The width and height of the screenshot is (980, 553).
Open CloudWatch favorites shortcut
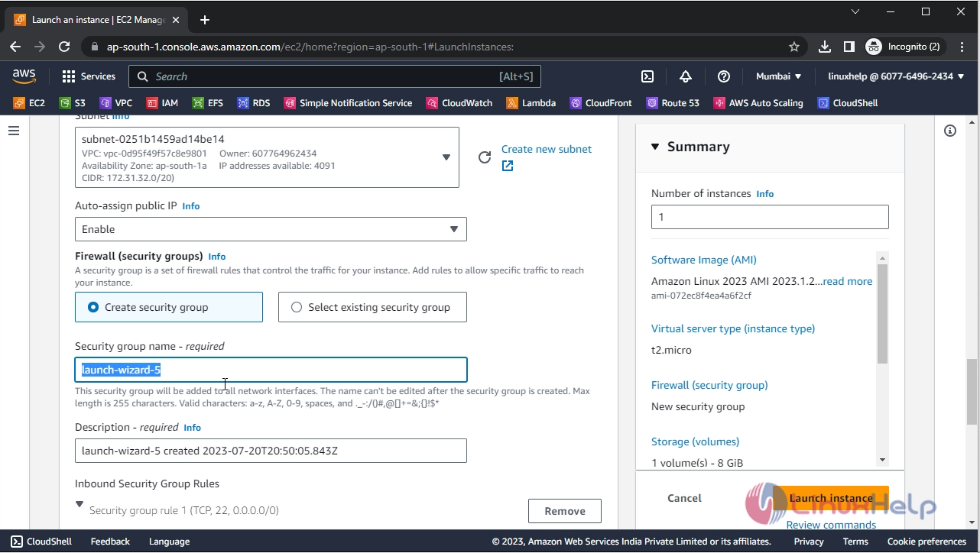[x=459, y=103]
